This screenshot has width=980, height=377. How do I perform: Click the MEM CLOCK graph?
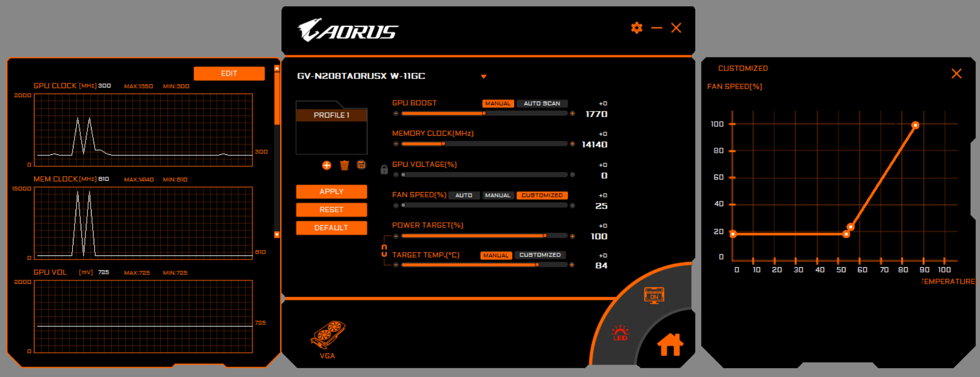pos(143,223)
